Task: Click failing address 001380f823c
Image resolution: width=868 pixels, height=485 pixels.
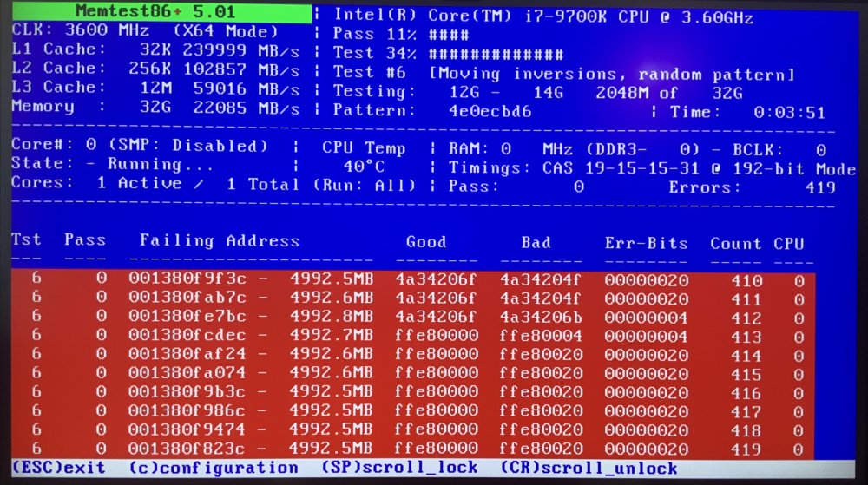Action: click(187, 448)
